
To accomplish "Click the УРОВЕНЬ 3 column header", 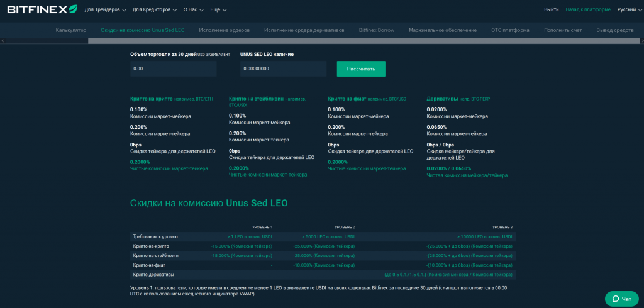I will pyautogui.click(x=502, y=227).
